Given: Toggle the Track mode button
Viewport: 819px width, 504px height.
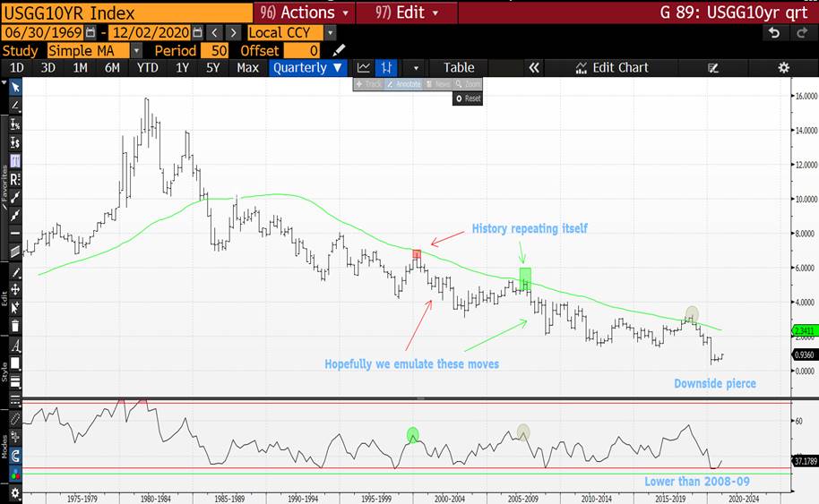Looking at the screenshot, I should point(369,84).
